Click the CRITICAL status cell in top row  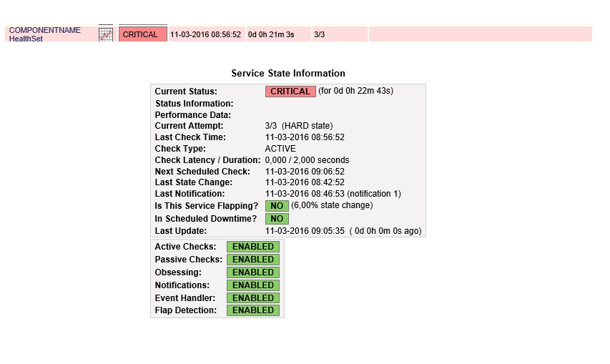coord(142,34)
